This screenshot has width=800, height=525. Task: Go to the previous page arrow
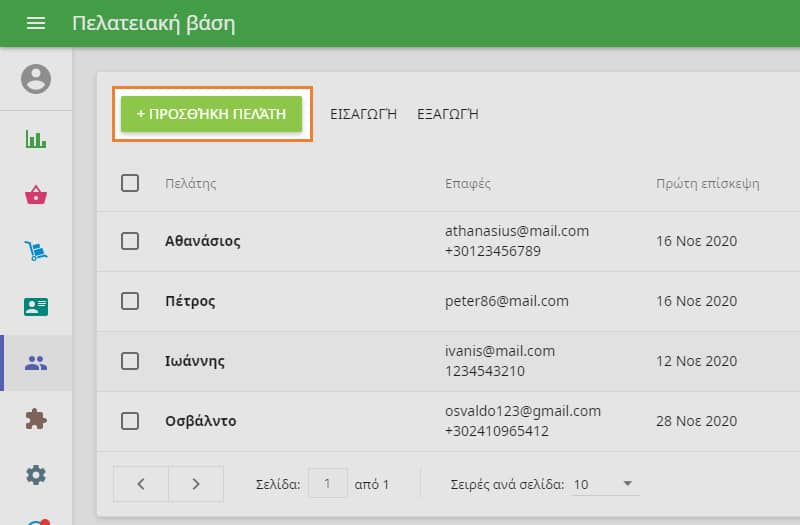pyautogui.click(x=141, y=484)
